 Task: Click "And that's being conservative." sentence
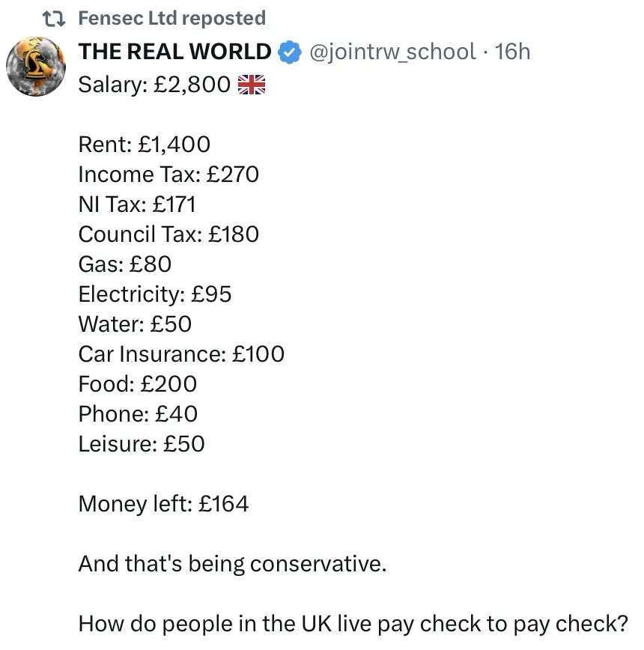coord(232,563)
